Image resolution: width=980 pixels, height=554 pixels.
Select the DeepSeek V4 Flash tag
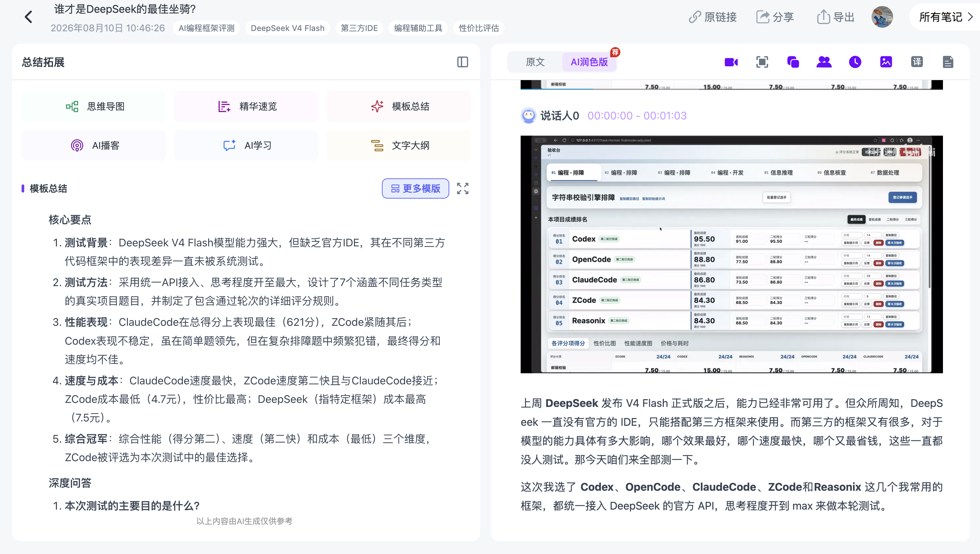(x=288, y=28)
